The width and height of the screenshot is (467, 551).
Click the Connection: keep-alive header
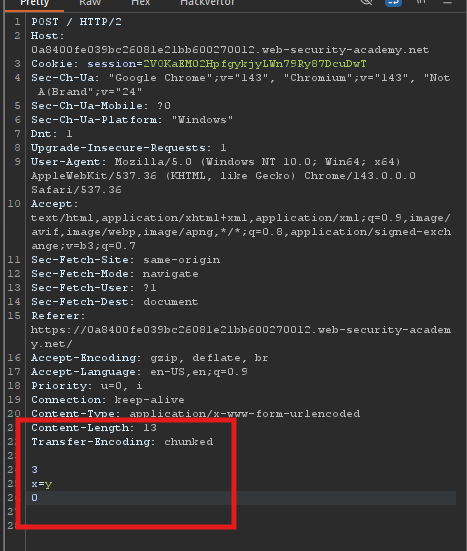(x=108, y=400)
